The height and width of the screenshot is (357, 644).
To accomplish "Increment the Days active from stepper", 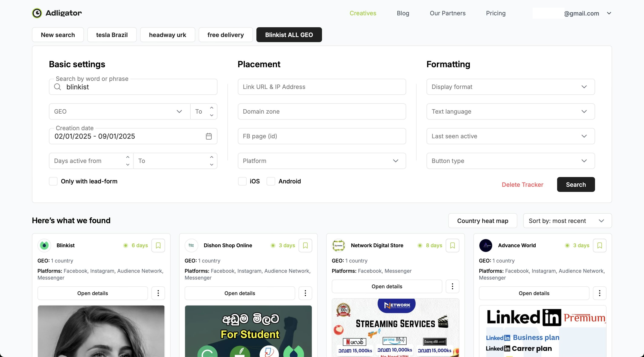I will click(128, 157).
